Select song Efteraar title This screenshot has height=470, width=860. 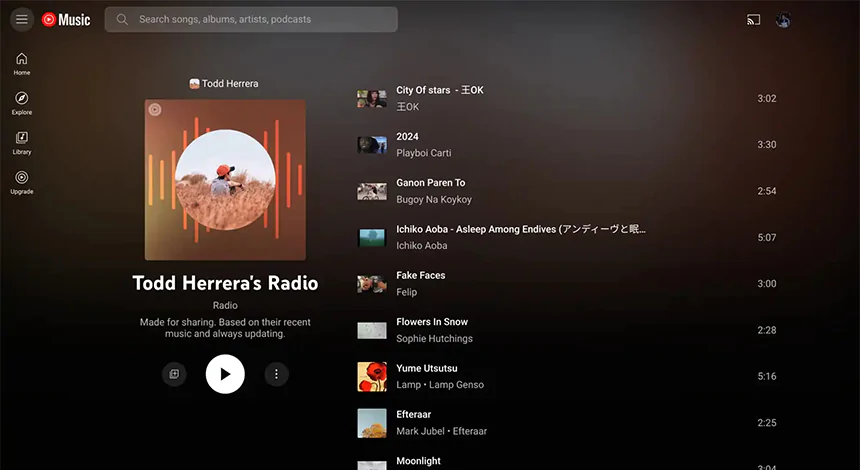click(414, 415)
